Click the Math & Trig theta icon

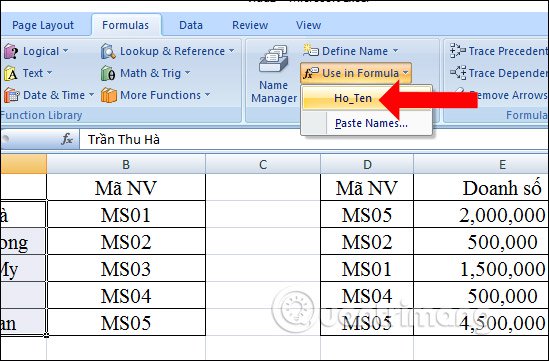(x=108, y=74)
